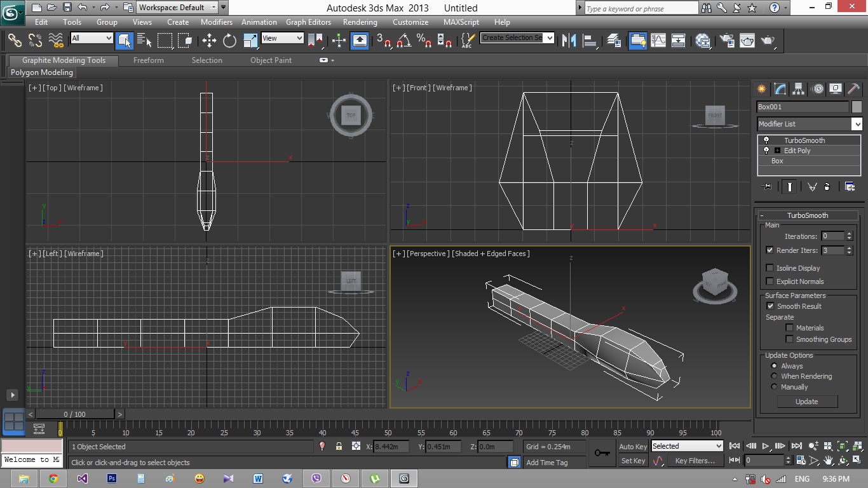Enable the Explicit Normals checkbox

click(x=770, y=281)
